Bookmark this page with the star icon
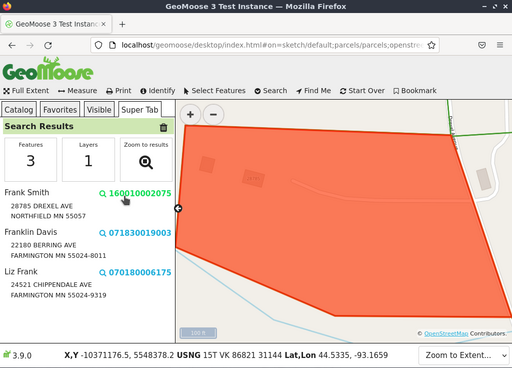 pos(431,45)
